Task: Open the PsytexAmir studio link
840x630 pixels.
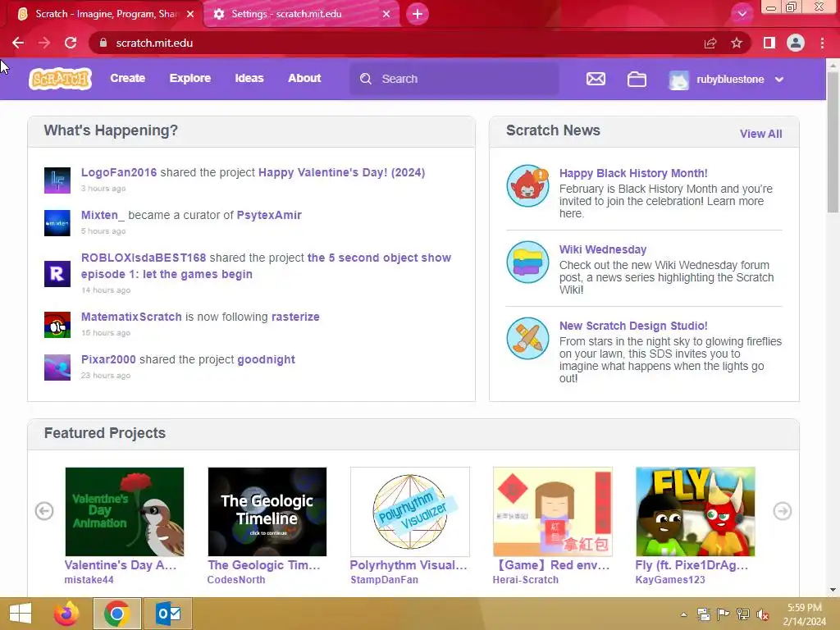Action: click(269, 215)
